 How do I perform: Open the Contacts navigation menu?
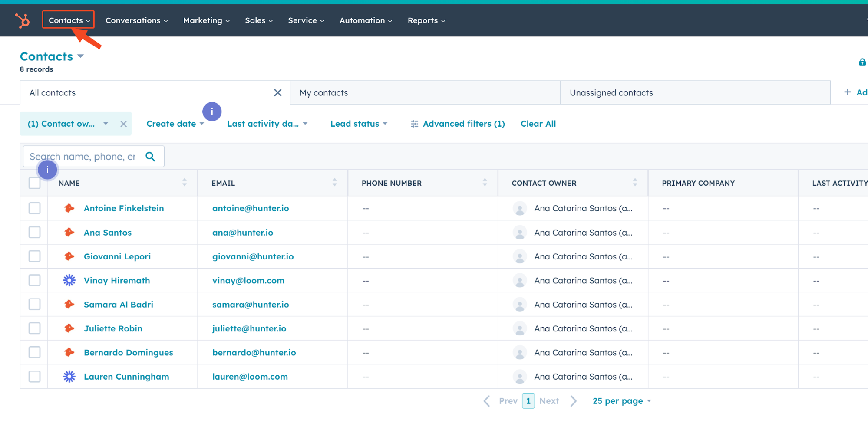[69, 20]
